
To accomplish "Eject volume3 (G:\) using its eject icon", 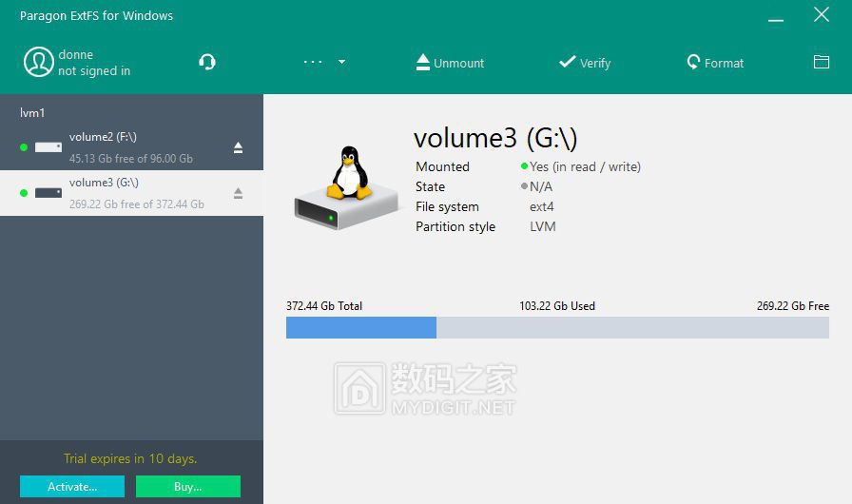I will tap(238, 193).
